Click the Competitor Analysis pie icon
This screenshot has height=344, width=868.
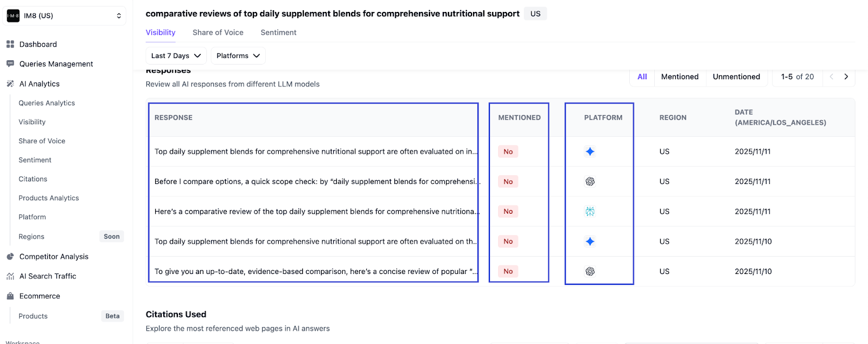click(x=10, y=257)
